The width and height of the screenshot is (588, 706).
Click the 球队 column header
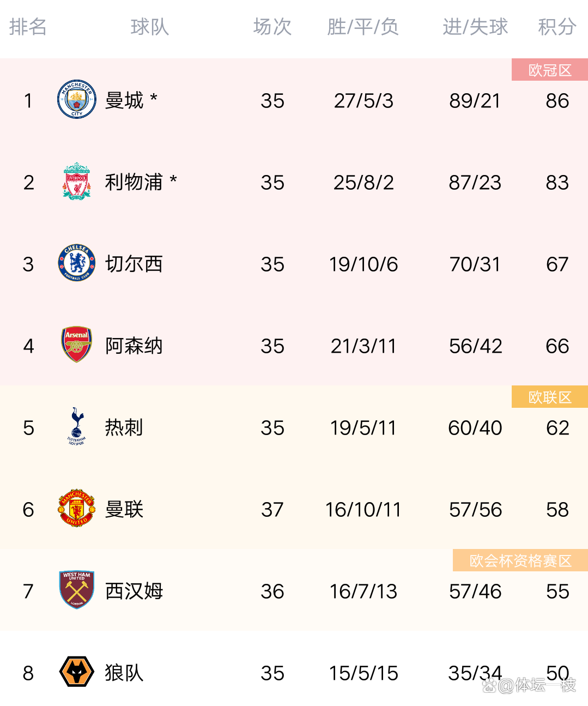150,27
